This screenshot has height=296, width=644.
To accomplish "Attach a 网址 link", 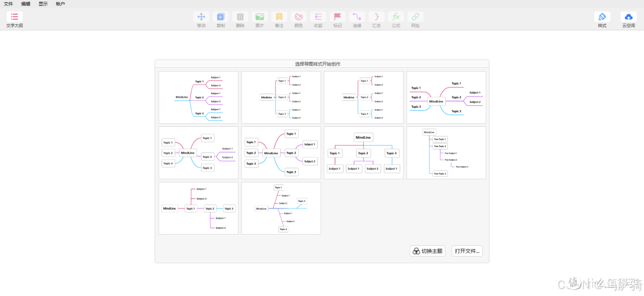I will [x=415, y=17].
